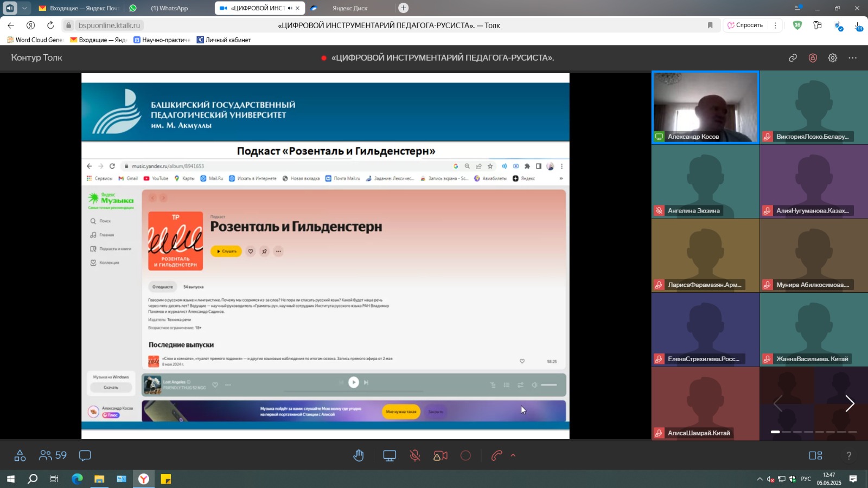Open meeting settings gear
This screenshot has height=488, width=868.
(833, 58)
